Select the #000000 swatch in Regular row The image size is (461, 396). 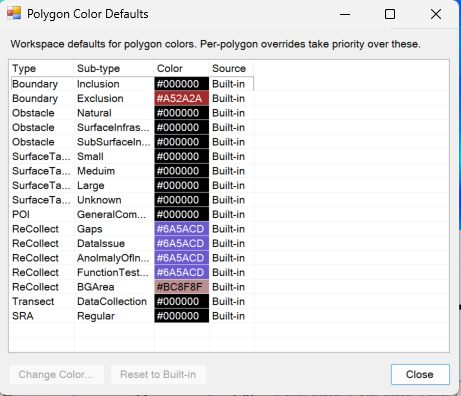click(182, 316)
